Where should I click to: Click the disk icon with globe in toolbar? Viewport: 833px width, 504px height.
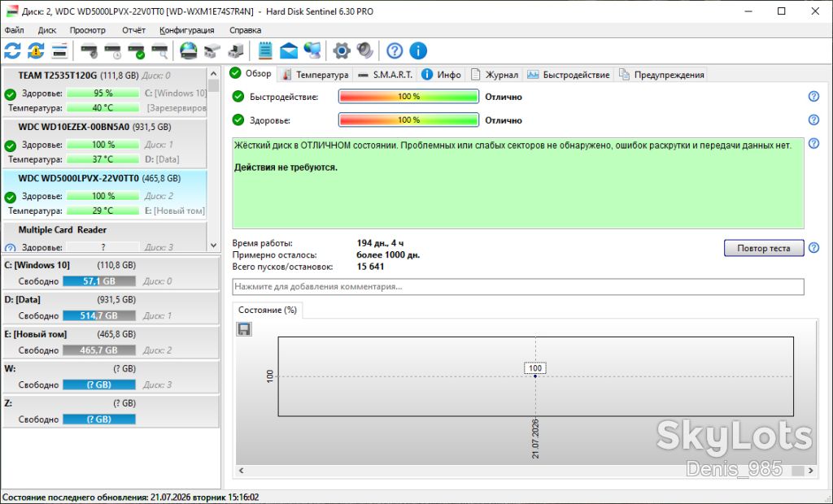(x=188, y=51)
